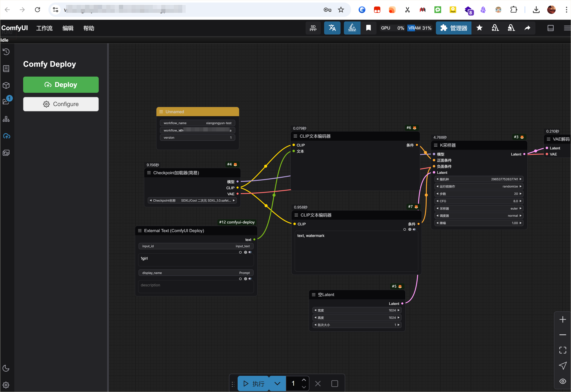The image size is (571, 392).
Task: Click the green Deploy button
Action: [x=61, y=85]
